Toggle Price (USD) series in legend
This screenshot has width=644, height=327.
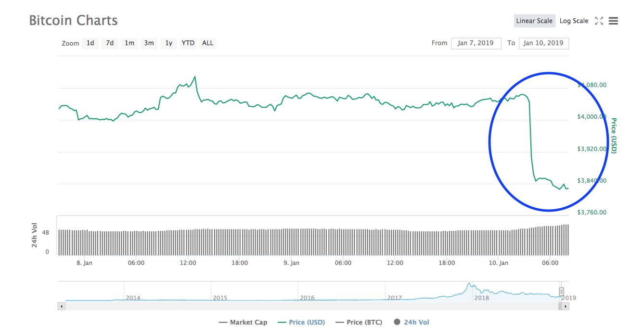tap(300, 322)
